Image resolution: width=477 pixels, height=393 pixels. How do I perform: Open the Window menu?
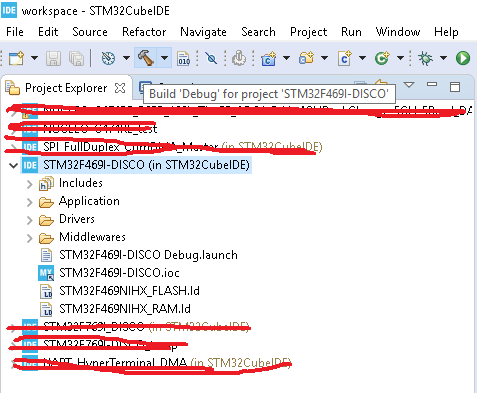[x=398, y=32]
